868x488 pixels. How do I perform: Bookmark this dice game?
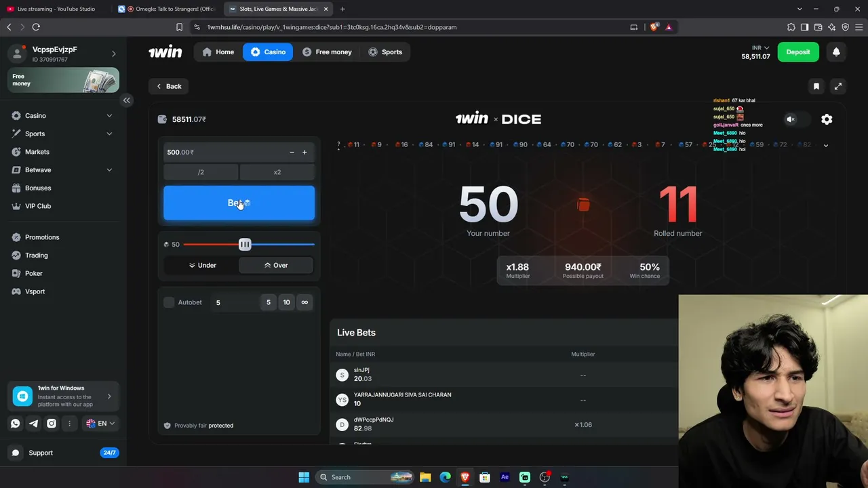click(x=816, y=86)
